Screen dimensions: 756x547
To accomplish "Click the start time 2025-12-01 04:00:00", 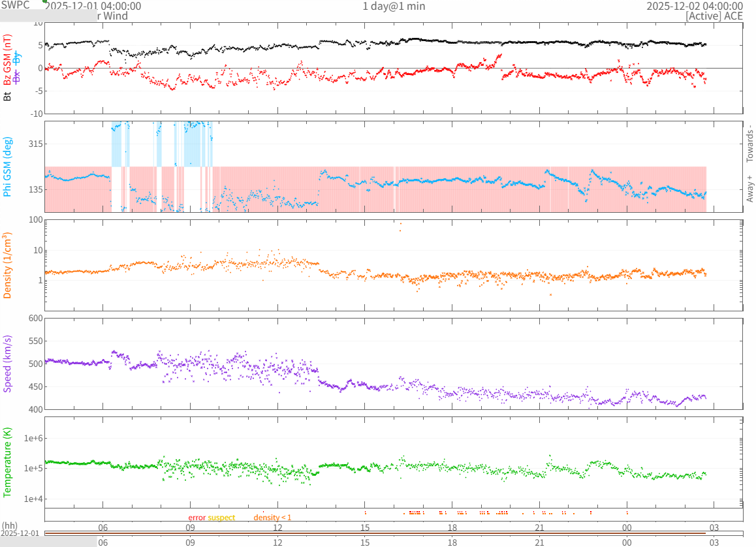I will pos(93,7).
